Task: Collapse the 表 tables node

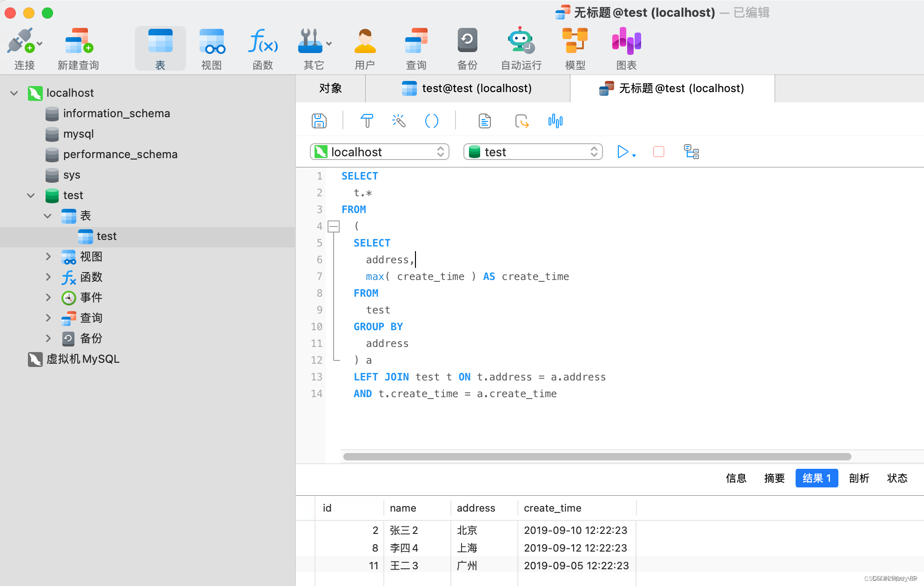Action: tap(47, 216)
